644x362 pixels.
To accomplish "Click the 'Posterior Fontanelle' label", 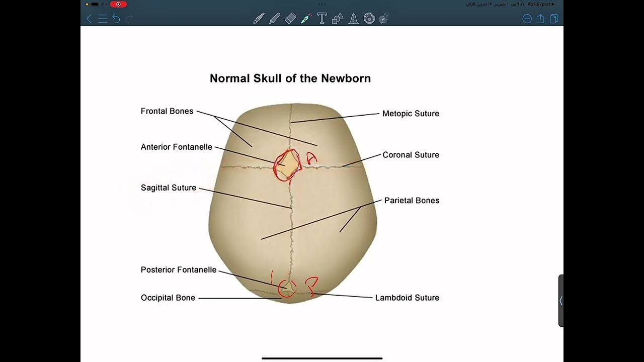I will [x=179, y=270].
